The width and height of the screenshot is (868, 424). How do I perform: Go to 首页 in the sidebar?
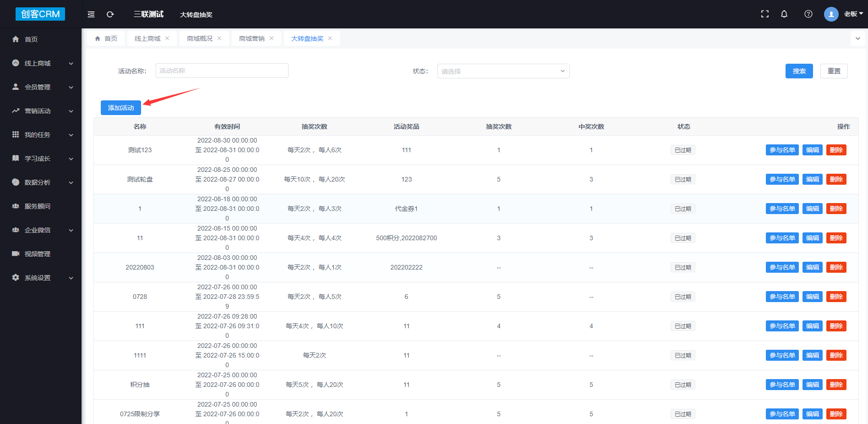point(31,39)
